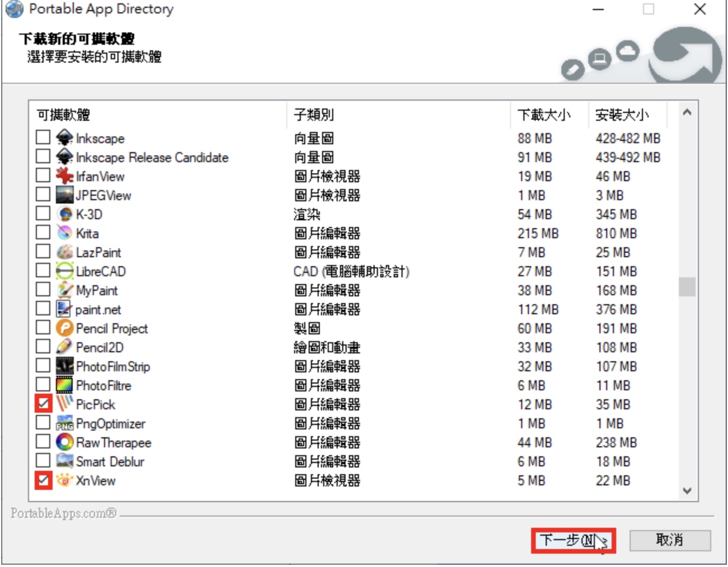
Task: Tick the MyPaint checkbox
Action: click(x=43, y=289)
